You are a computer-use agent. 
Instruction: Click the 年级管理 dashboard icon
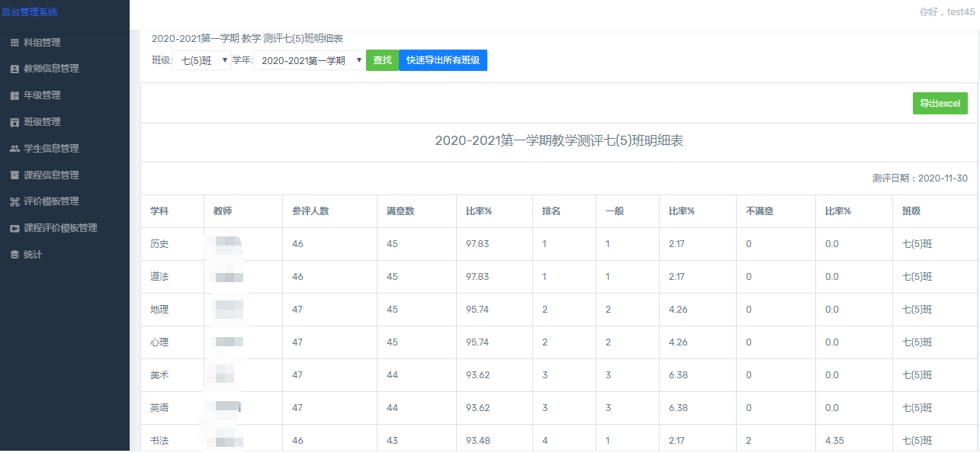[14, 95]
